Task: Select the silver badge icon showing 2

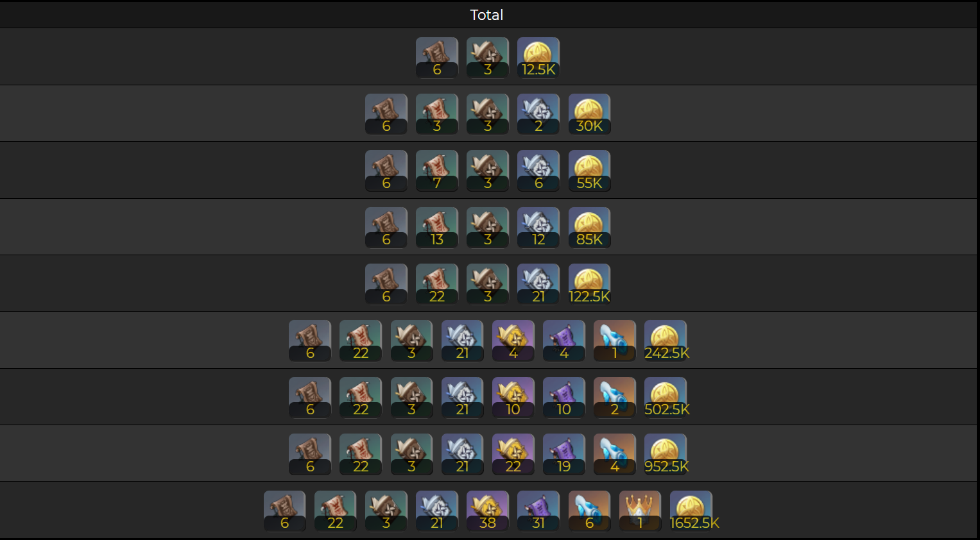Action: (x=538, y=114)
